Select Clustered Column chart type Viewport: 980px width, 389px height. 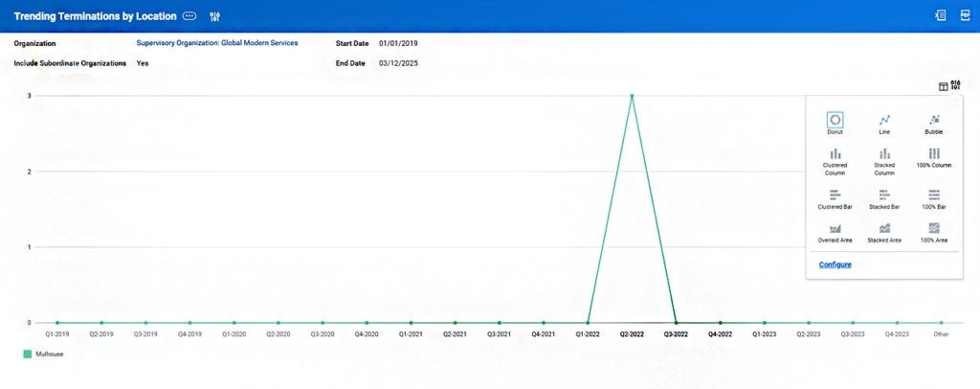(x=835, y=161)
